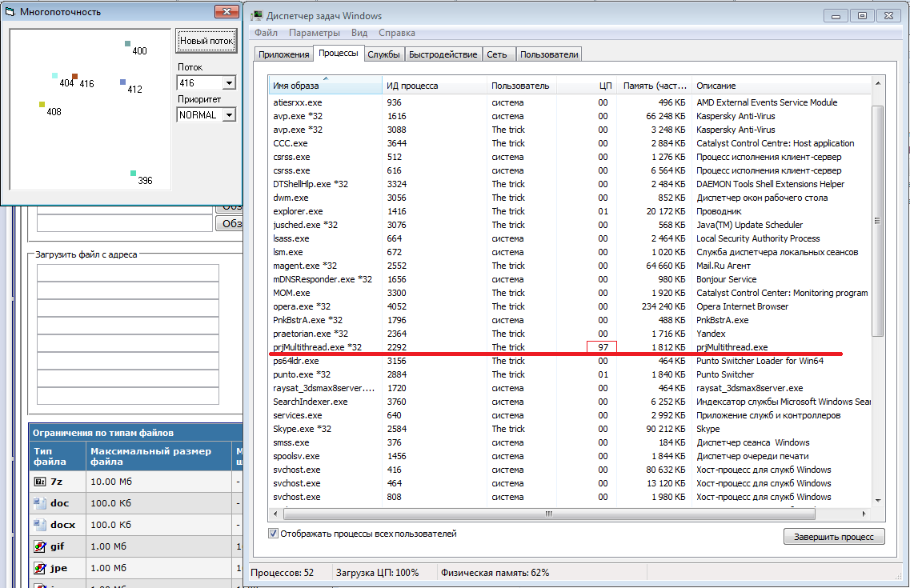Select the punto.exe *32 process row
This screenshot has width=910, height=588.
click(570, 374)
